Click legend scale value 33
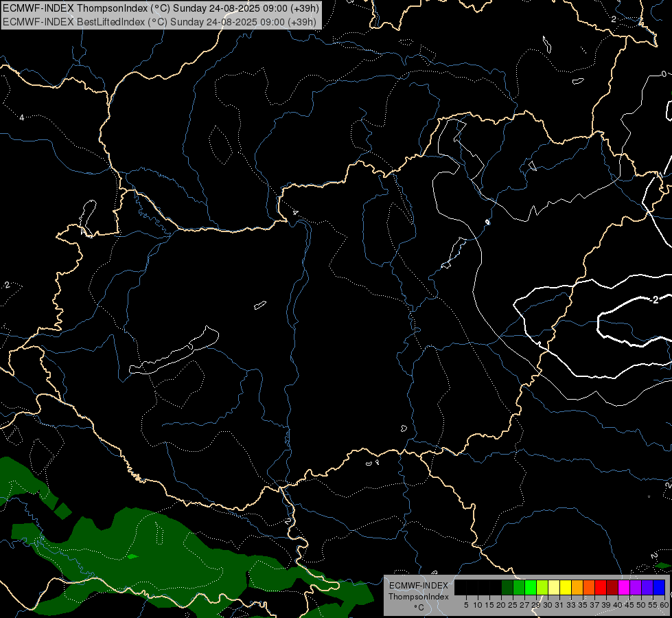Viewport: 672px width, 618px height. click(571, 605)
